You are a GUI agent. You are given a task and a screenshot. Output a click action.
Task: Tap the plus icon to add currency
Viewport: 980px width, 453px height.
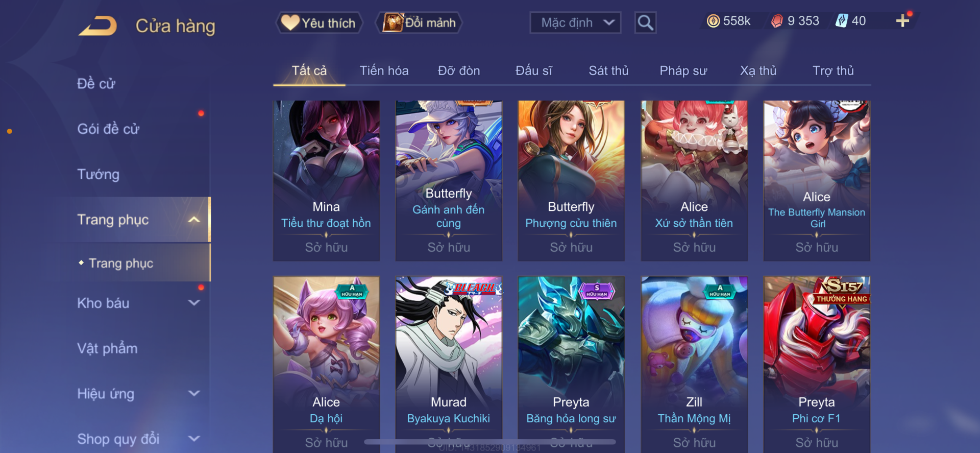click(902, 20)
